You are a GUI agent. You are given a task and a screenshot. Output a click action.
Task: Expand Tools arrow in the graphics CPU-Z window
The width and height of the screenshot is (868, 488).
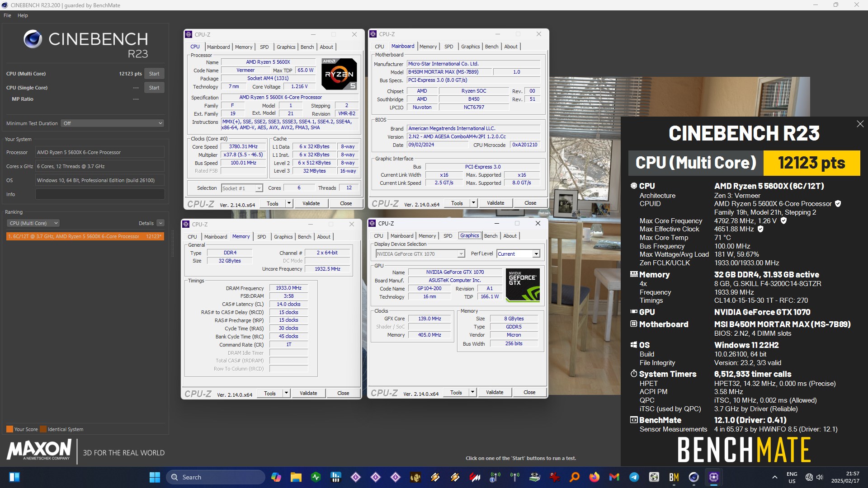[x=473, y=393]
